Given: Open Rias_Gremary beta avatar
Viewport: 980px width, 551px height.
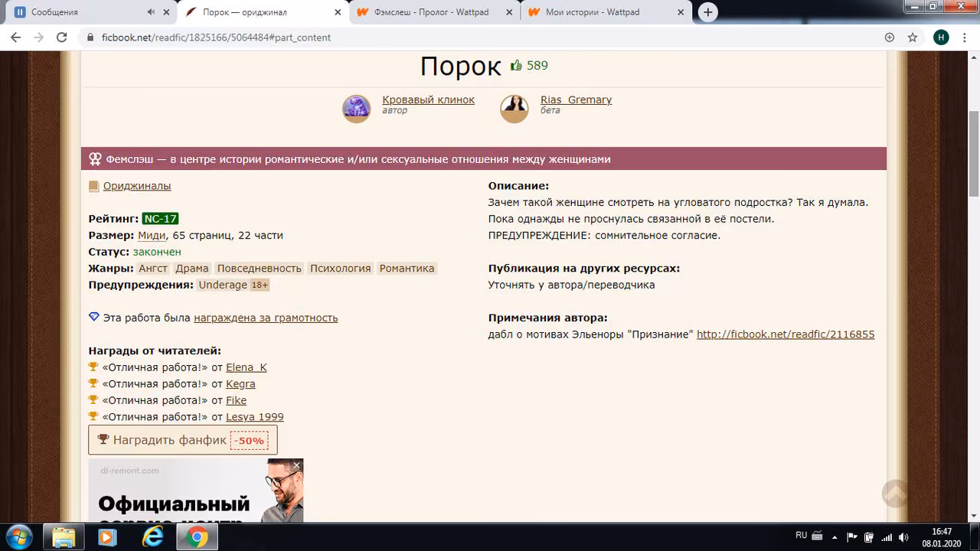Looking at the screenshot, I should pyautogui.click(x=514, y=109).
